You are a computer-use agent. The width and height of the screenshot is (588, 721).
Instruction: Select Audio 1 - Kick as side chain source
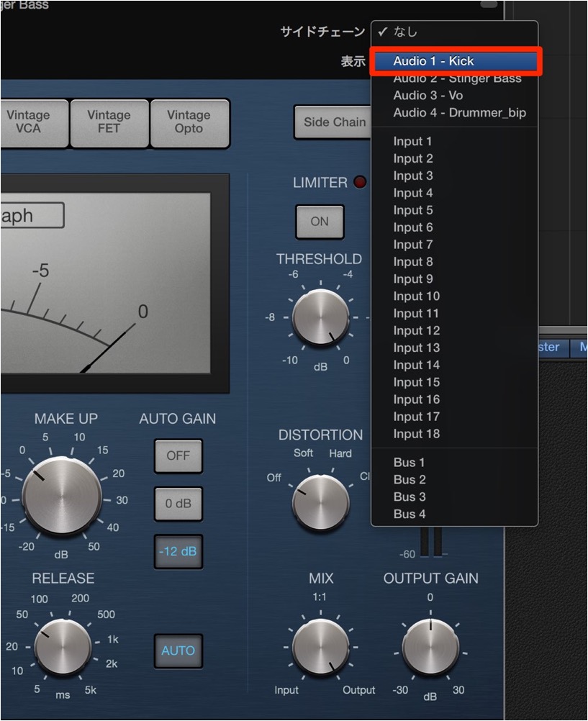(x=455, y=61)
